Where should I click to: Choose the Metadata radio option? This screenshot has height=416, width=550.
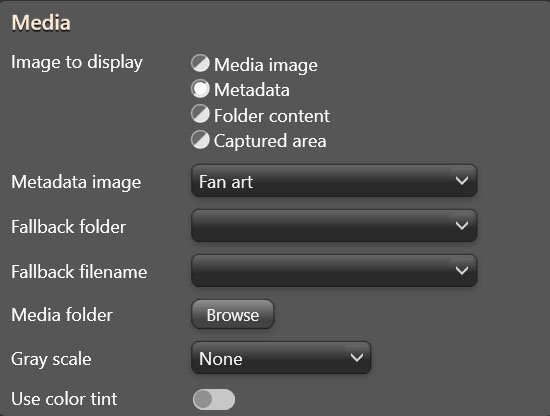(x=200, y=89)
